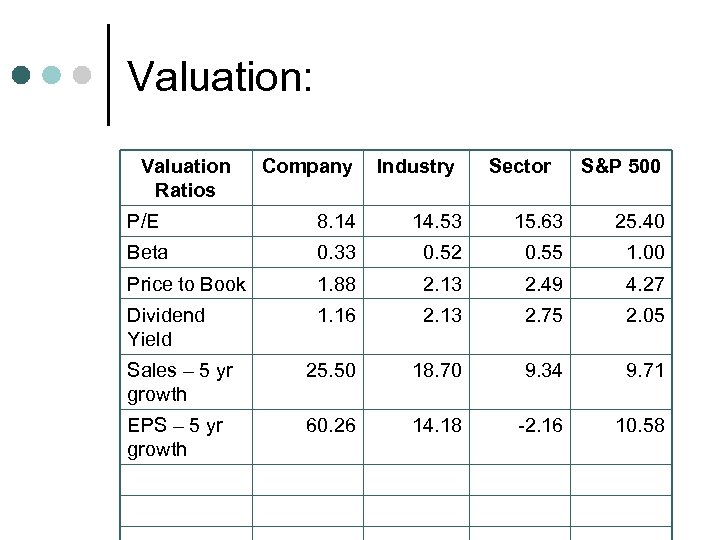Screen dimensions: 720x540
Task: Click the Beta row label
Action: tap(148, 253)
